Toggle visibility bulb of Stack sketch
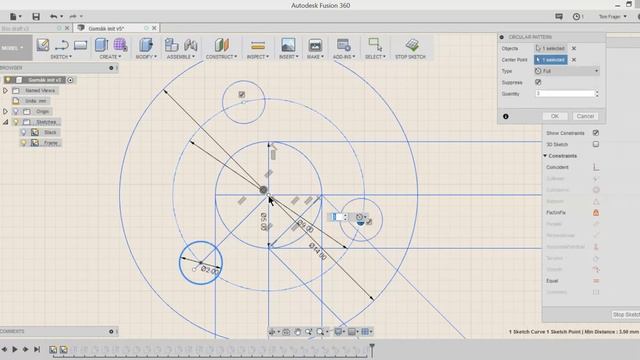Screen dimensions: 640x360 (24, 132)
